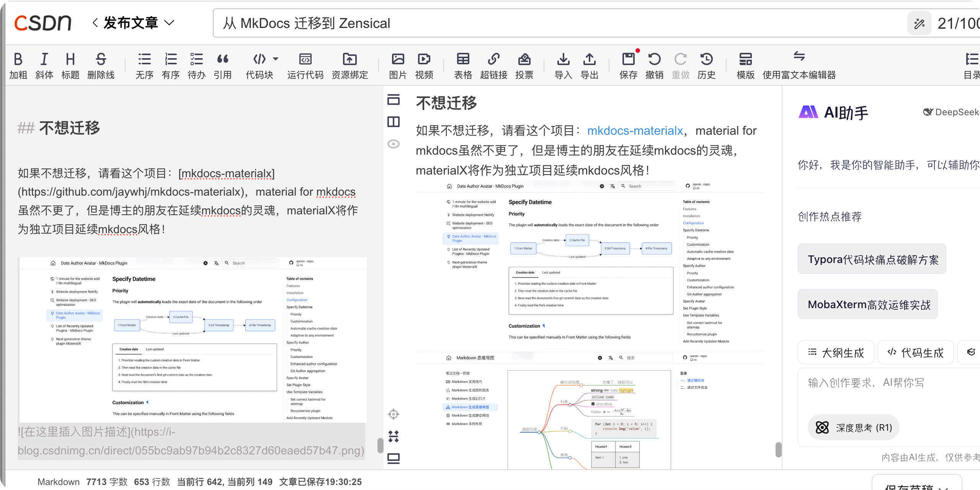The width and height of the screenshot is (980, 490).
Task: Insert an image into the article
Action: (398, 64)
